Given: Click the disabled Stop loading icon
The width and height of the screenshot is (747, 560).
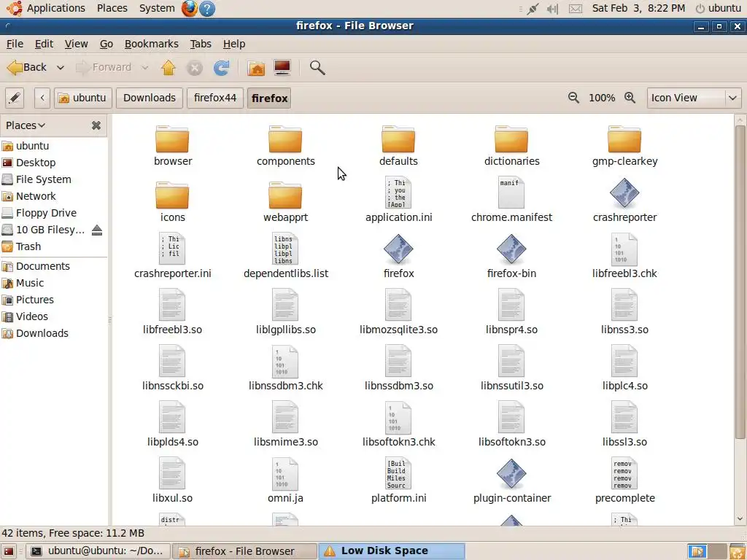Looking at the screenshot, I should click(x=194, y=68).
